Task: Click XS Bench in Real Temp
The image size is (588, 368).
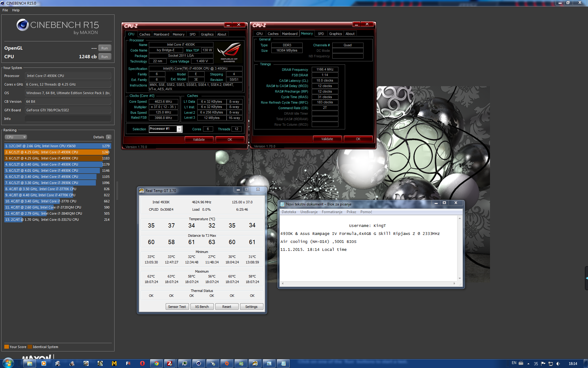Action: click(202, 307)
